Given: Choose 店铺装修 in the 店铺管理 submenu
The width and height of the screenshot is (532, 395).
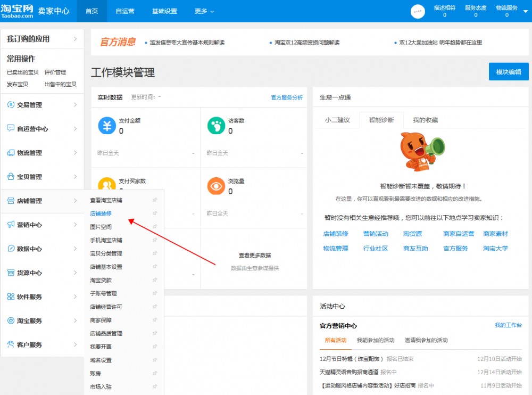Looking at the screenshot, I should (x=101, y=213).
